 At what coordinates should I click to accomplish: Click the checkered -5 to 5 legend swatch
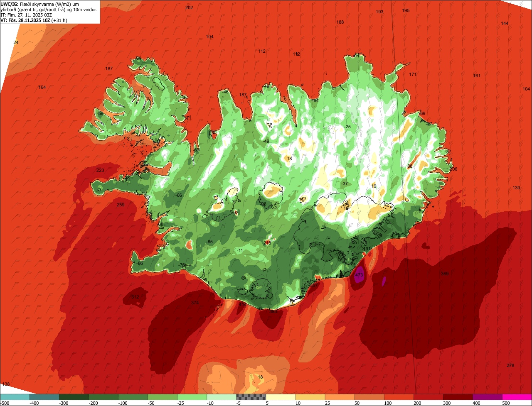(251, 397)
